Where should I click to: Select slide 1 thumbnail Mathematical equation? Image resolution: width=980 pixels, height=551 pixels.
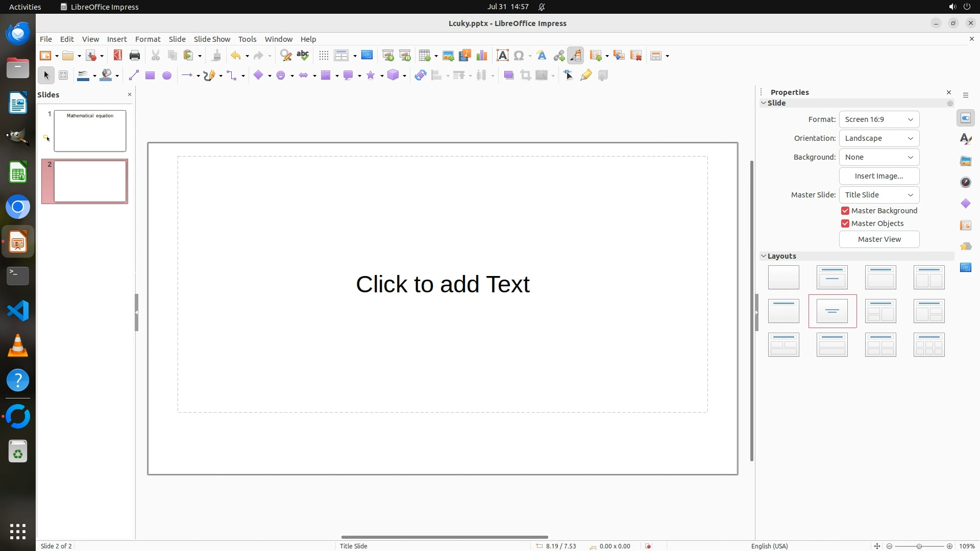[90, 131]
